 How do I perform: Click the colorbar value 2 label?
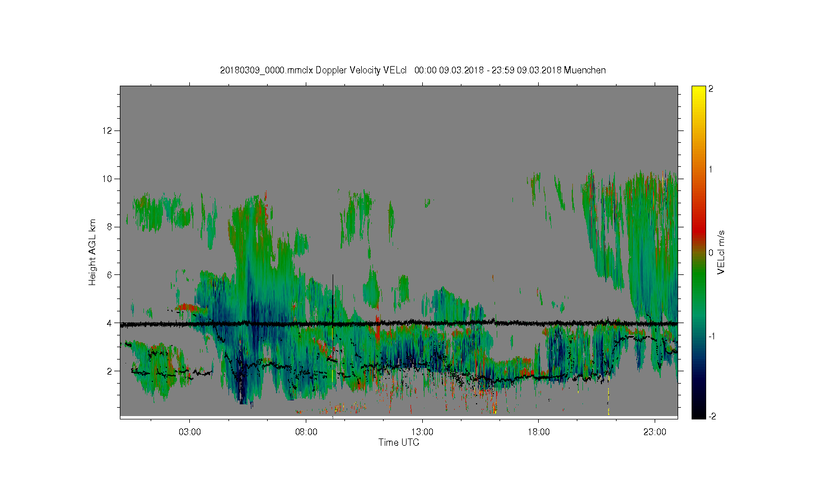click(711, 89)
